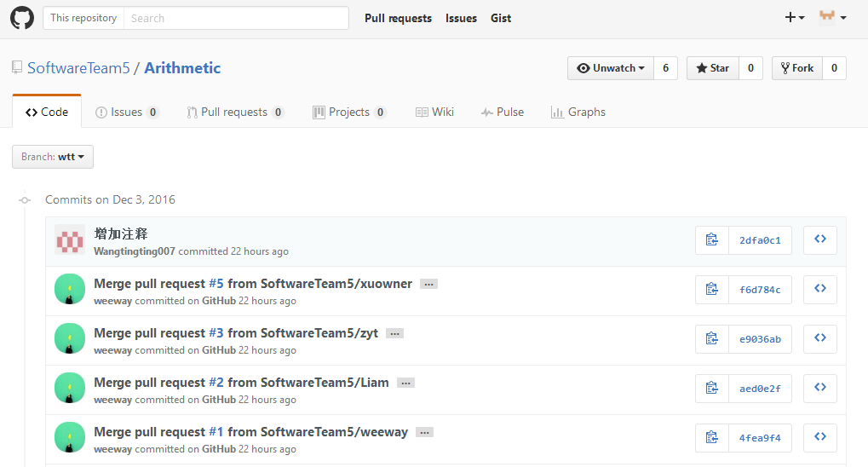This screenshot has height=467, width=868.
Task: Open pull request #2 link
Action: (216, 383)
